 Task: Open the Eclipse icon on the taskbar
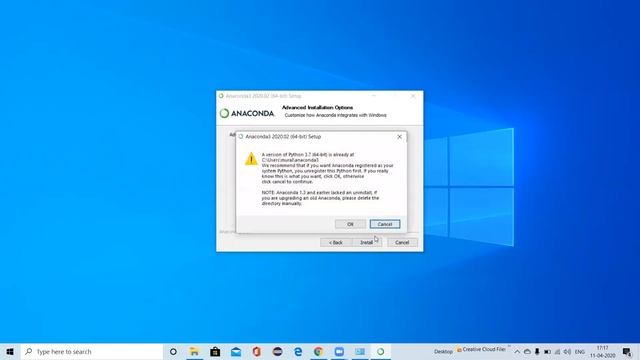(x=278, y=351)
